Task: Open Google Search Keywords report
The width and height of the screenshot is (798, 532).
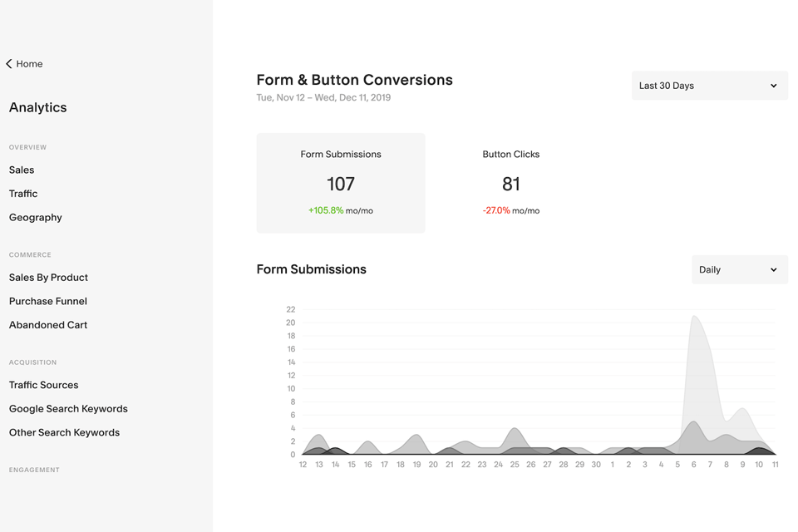Action: point(68,409)
